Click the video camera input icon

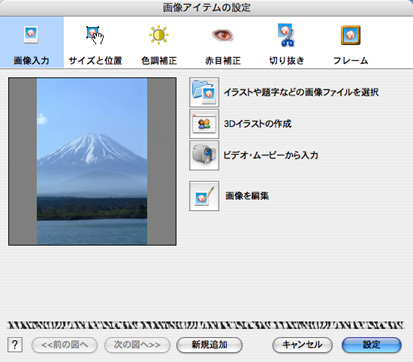pos(204,155)
